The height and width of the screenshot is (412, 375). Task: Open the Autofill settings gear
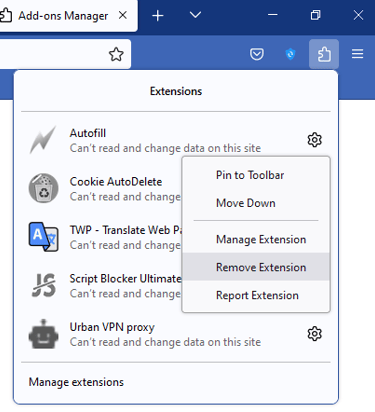tap(314, 140)
